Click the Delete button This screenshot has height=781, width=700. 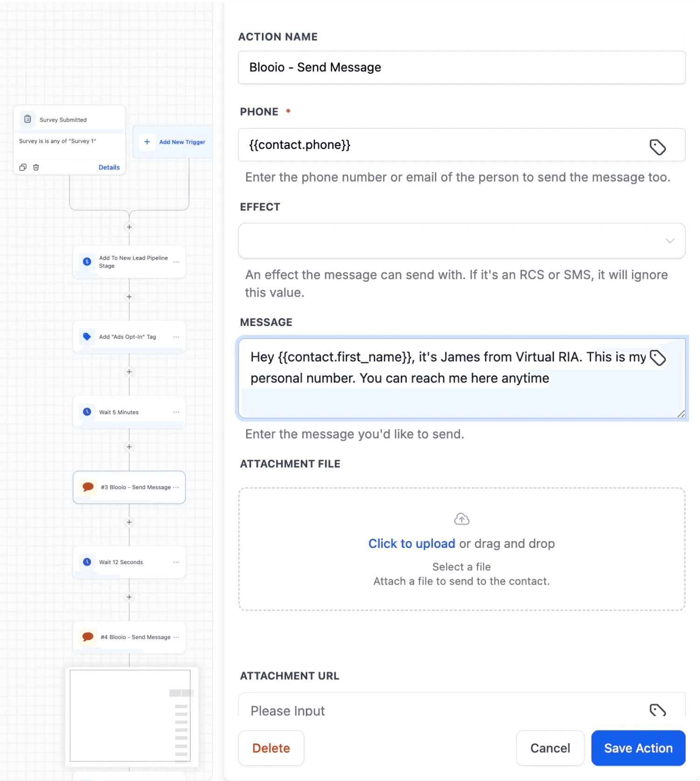coord(271,748)
